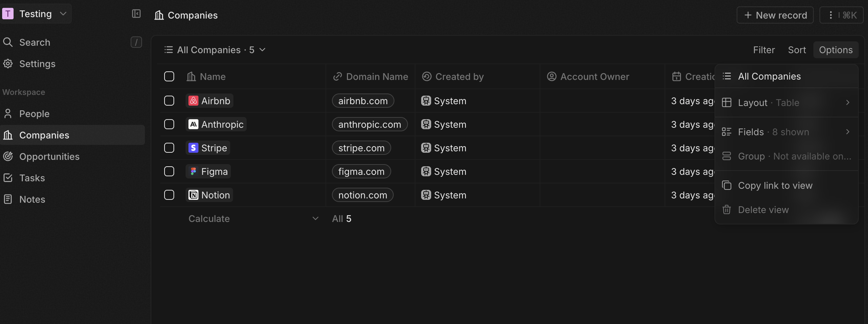Click the Notion logo icon

click(193, 195)
